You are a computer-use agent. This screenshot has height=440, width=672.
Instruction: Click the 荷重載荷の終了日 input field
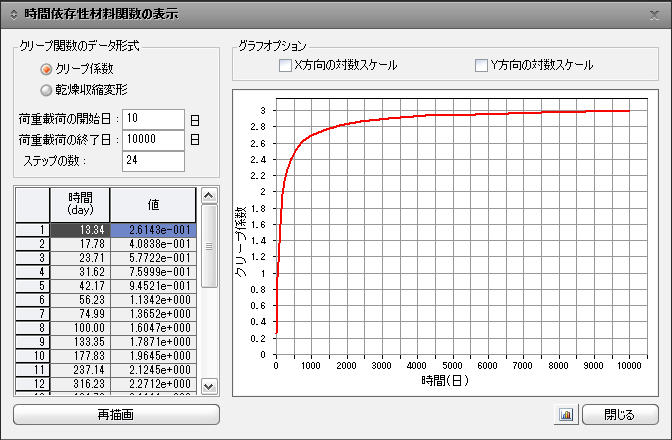coord(152,140)
